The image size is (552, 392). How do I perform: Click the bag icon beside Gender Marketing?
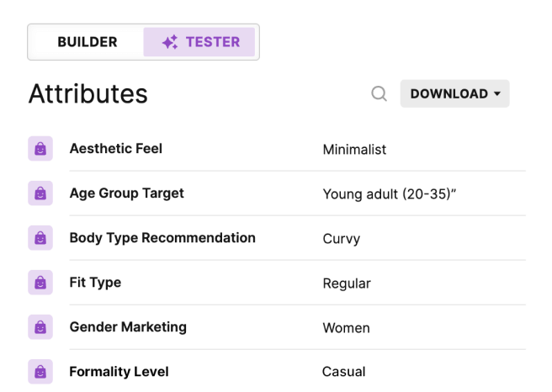point(40,327)
